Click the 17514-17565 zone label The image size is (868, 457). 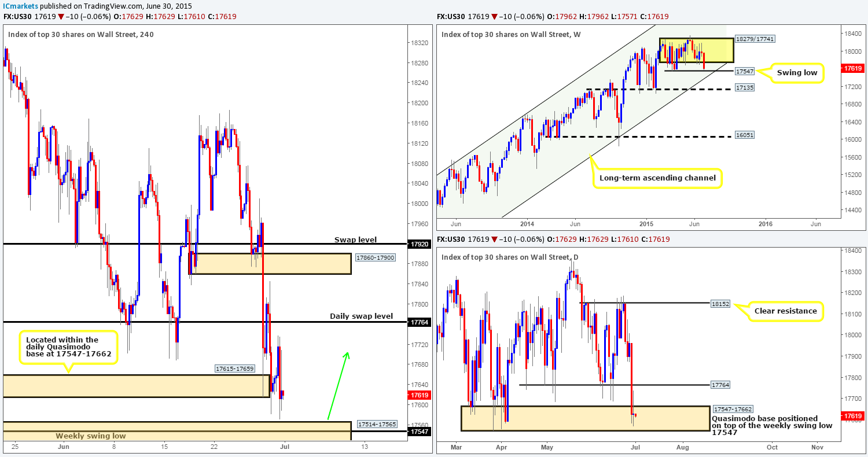pos(377,424)
